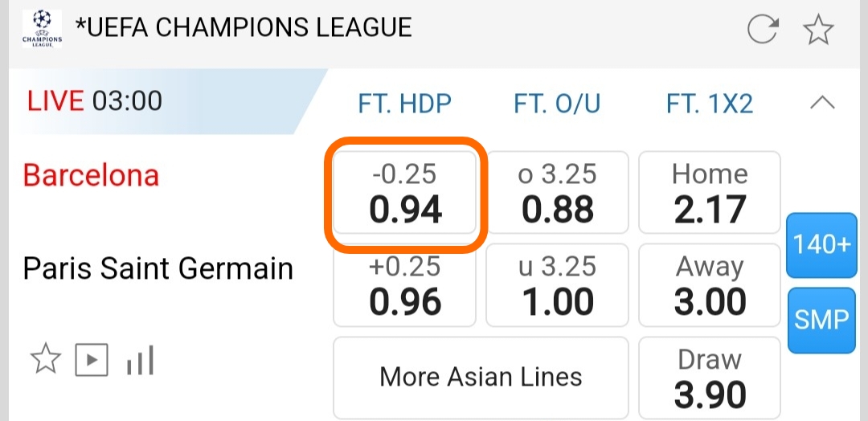Pick under 3.25 goals at 1.00
Screen dimensions: 868x421
557,285
